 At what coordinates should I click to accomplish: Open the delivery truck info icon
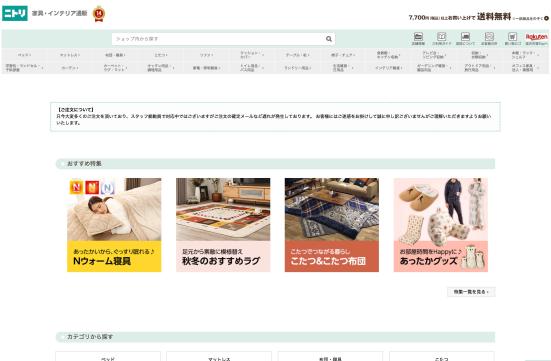[x=465, y=39]
